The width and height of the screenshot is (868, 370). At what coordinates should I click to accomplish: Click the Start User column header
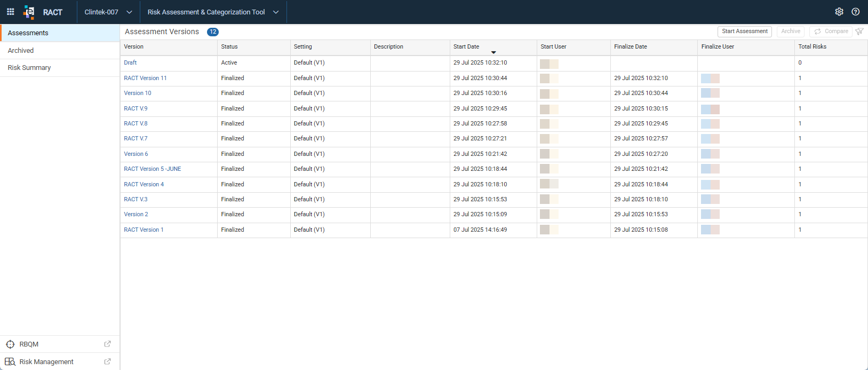(x=574, y=47)
